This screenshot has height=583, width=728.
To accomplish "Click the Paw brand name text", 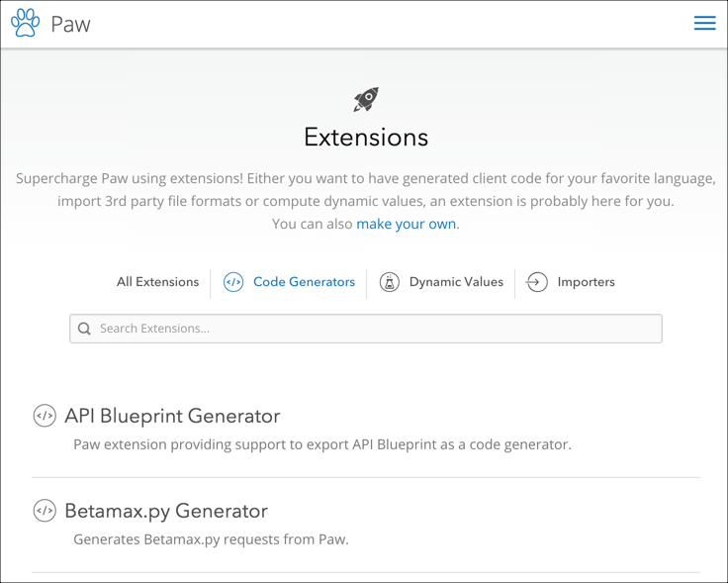I will (x=70, y=24).
